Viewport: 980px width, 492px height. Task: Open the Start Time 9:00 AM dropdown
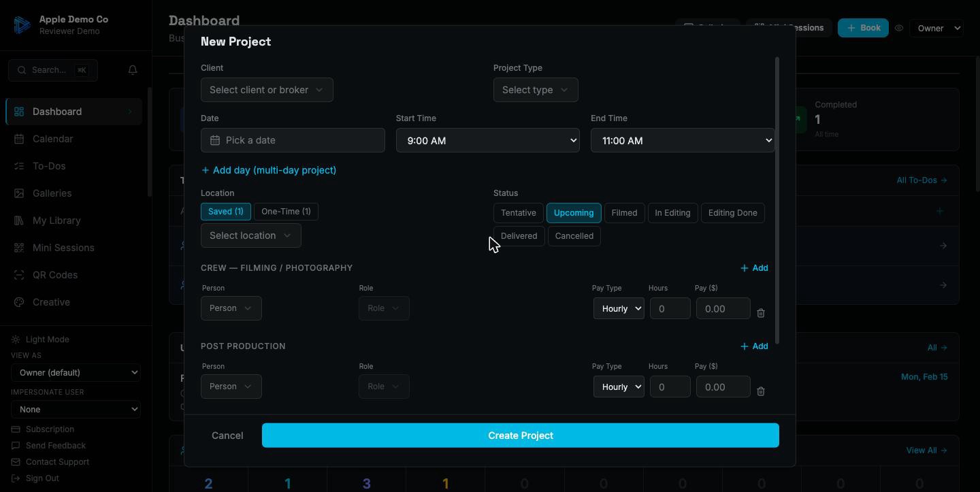(x=487, y=140)
